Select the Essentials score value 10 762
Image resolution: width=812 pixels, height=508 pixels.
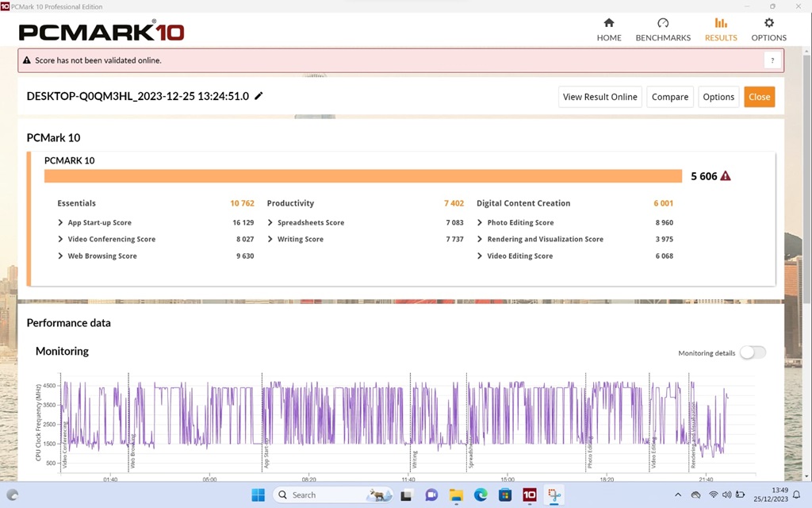[243, 203]
